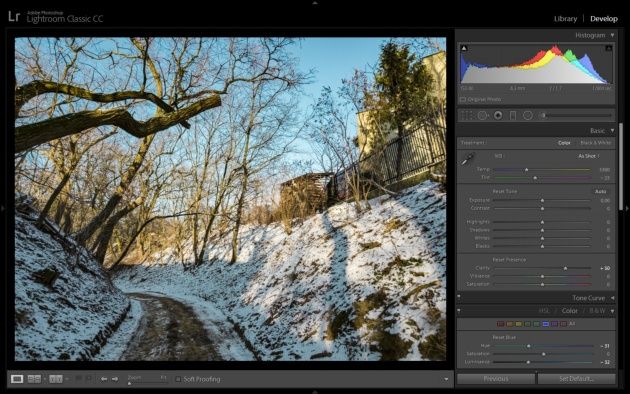Open Before/After view options dropdown

(x=67, y=379)
